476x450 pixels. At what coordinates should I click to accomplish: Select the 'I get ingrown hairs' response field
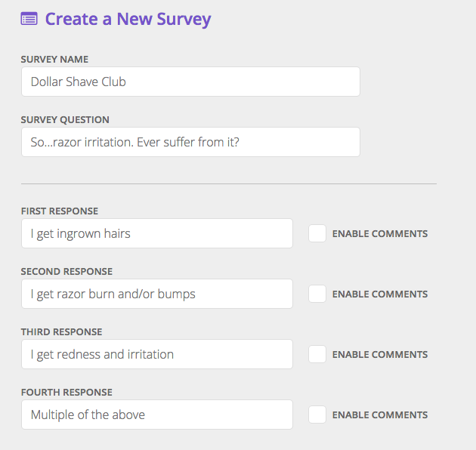(x=156, y=233)
